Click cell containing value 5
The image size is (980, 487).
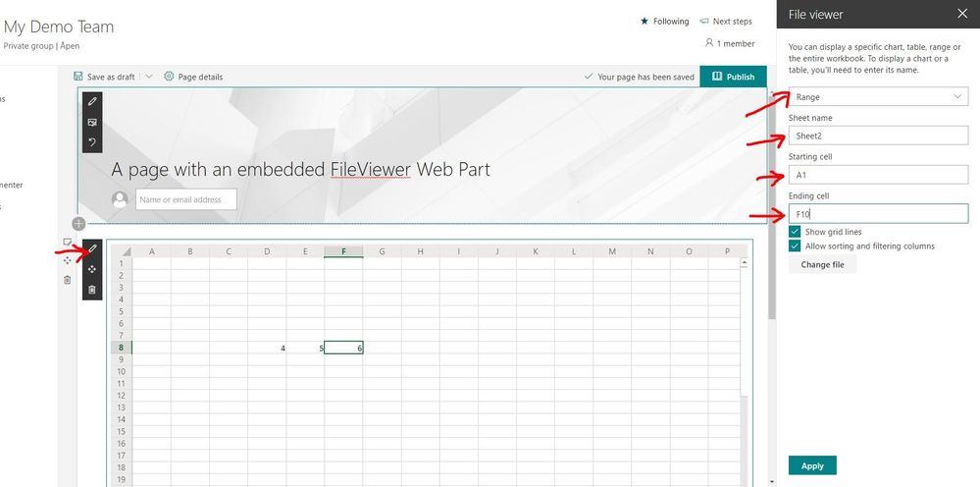click(x=306, y=348)
